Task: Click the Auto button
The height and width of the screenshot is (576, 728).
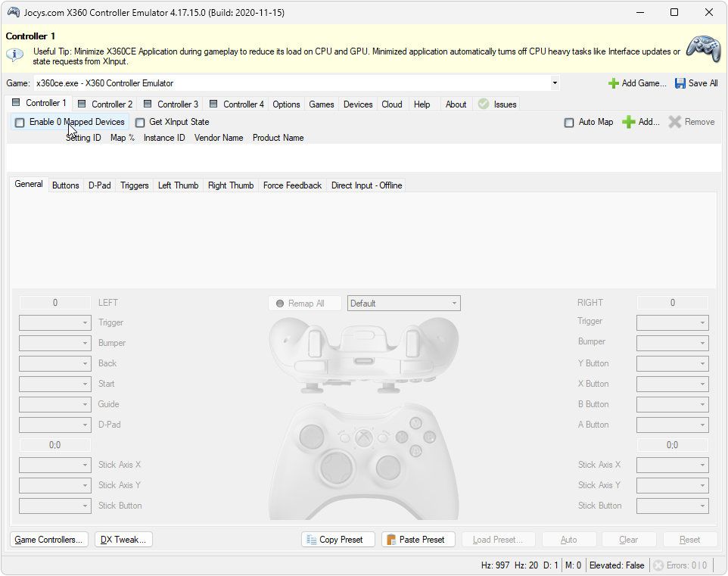Action: pos(569,540)
